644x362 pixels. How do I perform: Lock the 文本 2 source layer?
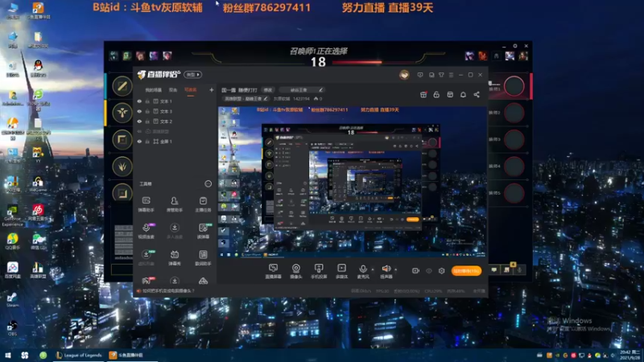(147, 121)
